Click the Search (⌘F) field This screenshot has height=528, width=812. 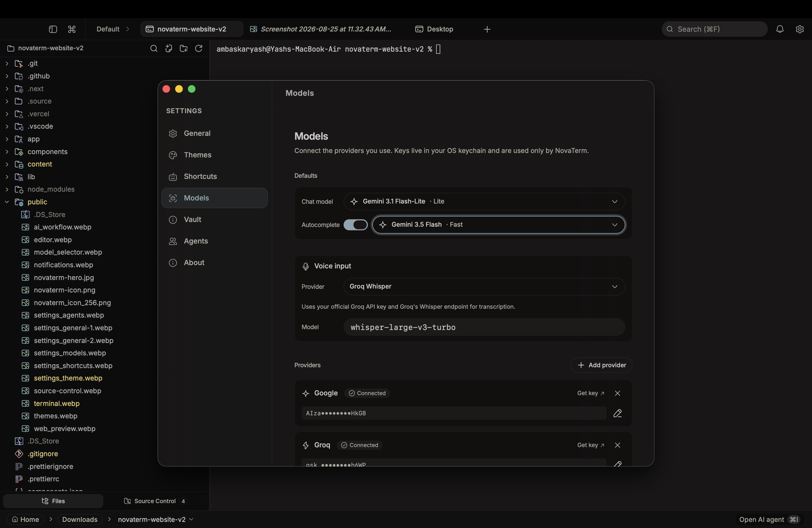coord(715,29)
